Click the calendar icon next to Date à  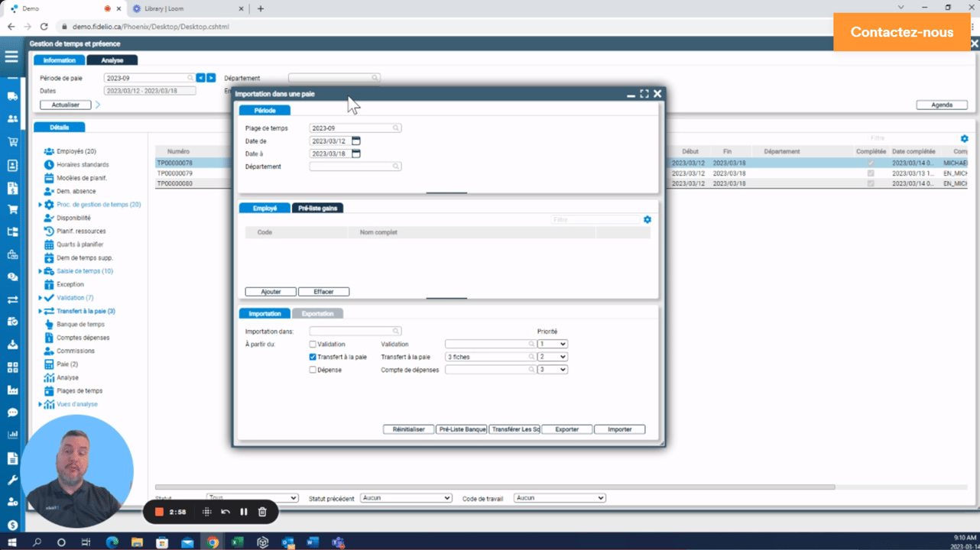point(356,154)
